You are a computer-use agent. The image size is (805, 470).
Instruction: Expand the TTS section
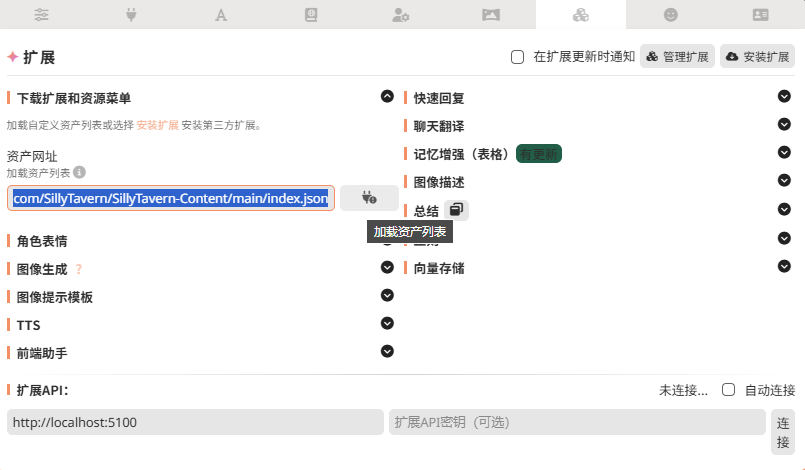[x=387, y=324]
